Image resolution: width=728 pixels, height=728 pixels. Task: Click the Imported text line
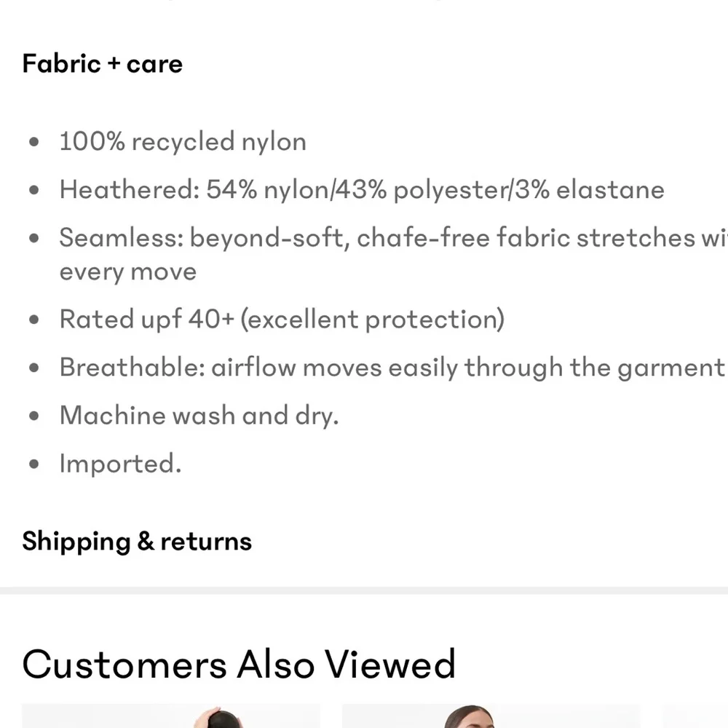[120, 463]
